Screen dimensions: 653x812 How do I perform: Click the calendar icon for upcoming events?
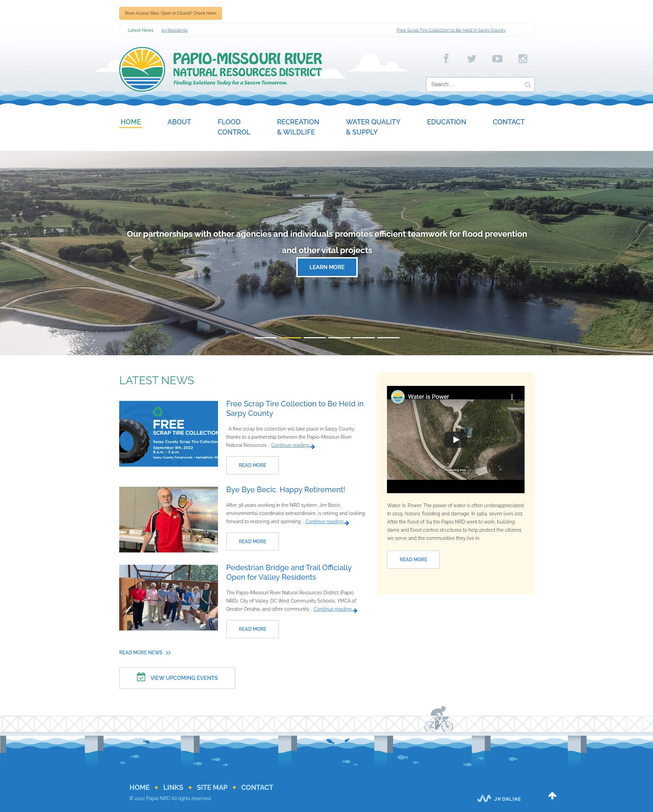click(141, 677)
